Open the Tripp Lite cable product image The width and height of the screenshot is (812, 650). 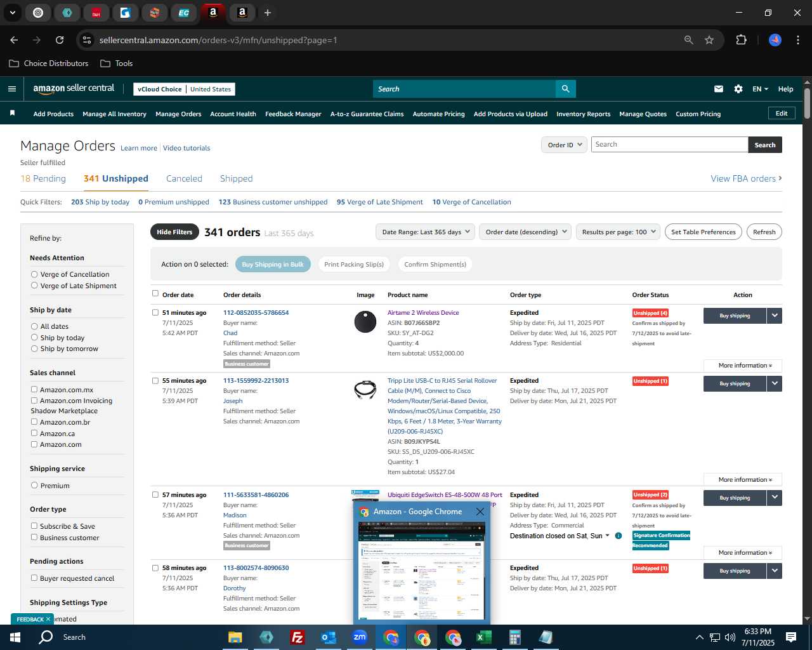pos(365,388)
